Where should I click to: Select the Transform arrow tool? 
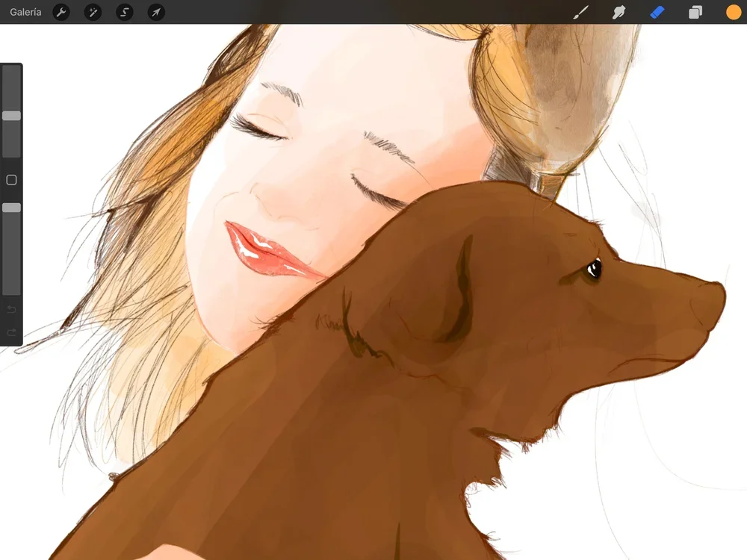tap(155, 12)
